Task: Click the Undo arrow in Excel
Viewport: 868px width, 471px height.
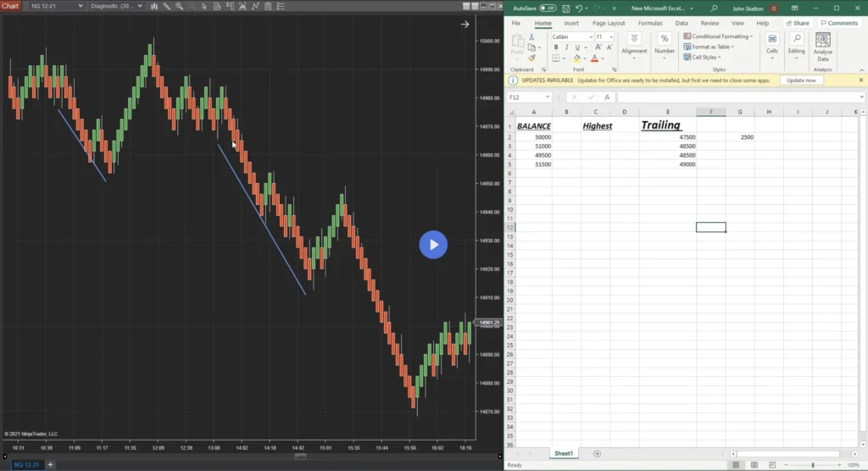Action: coord(578,8)
